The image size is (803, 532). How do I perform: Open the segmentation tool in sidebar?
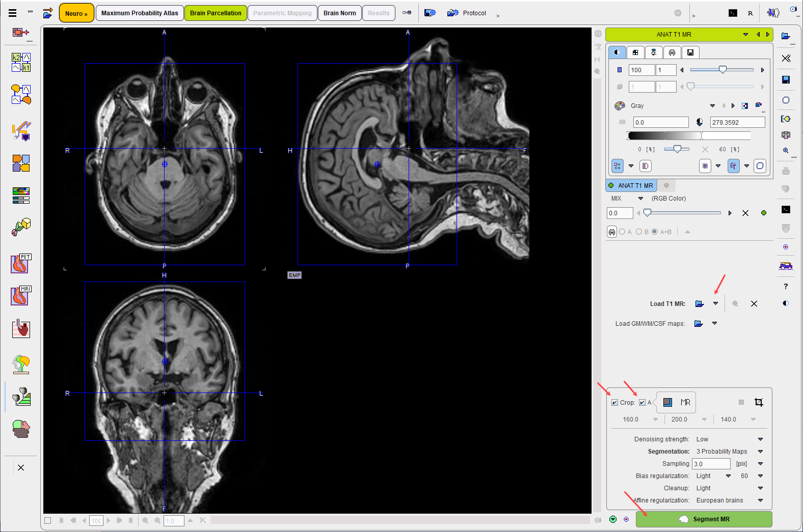[x=21, y=397]
